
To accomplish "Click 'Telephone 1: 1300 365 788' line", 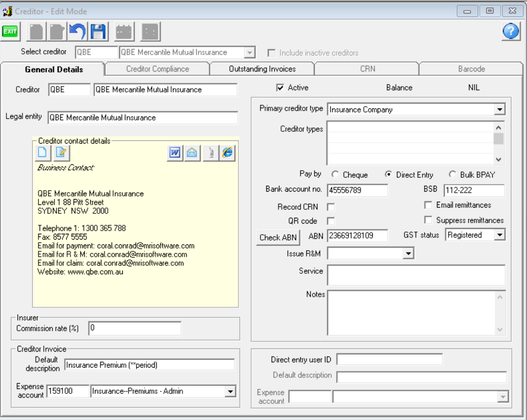I will tap(82, 228).
